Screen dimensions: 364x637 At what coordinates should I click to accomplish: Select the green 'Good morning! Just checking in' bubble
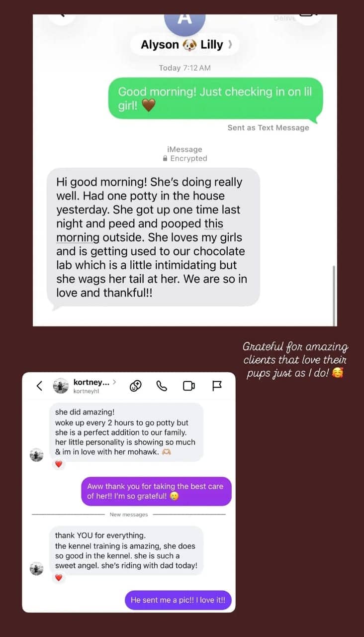pos(216,99)
